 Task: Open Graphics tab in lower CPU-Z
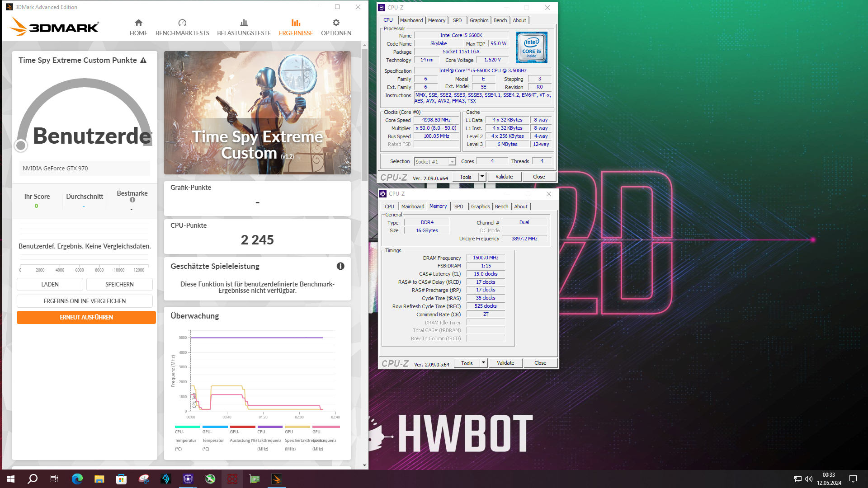coord(480,206)
